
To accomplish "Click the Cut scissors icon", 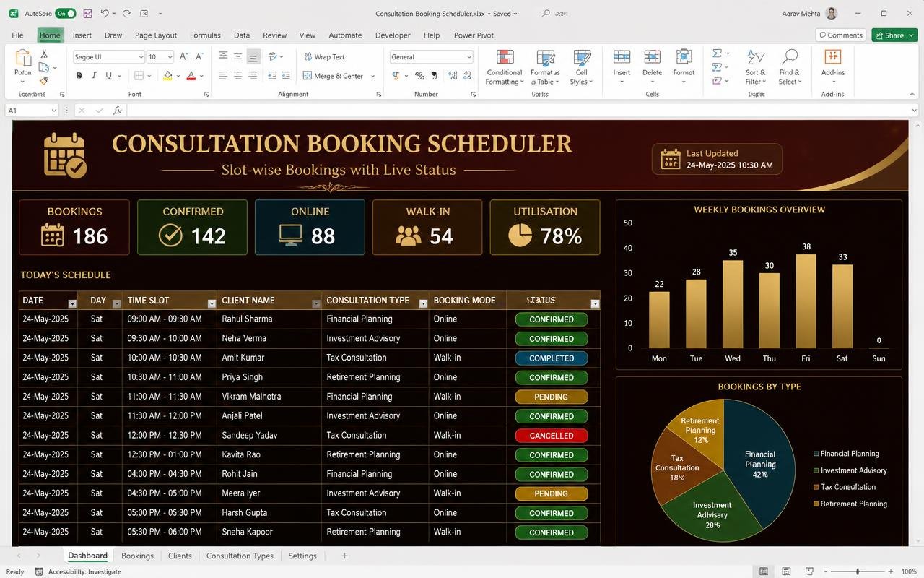I will click(44, 54).
